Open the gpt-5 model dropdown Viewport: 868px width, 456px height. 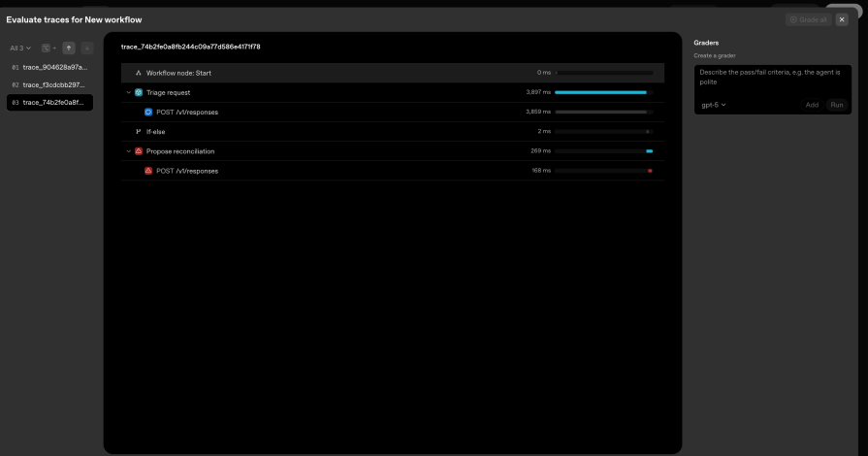click(714, 105)
